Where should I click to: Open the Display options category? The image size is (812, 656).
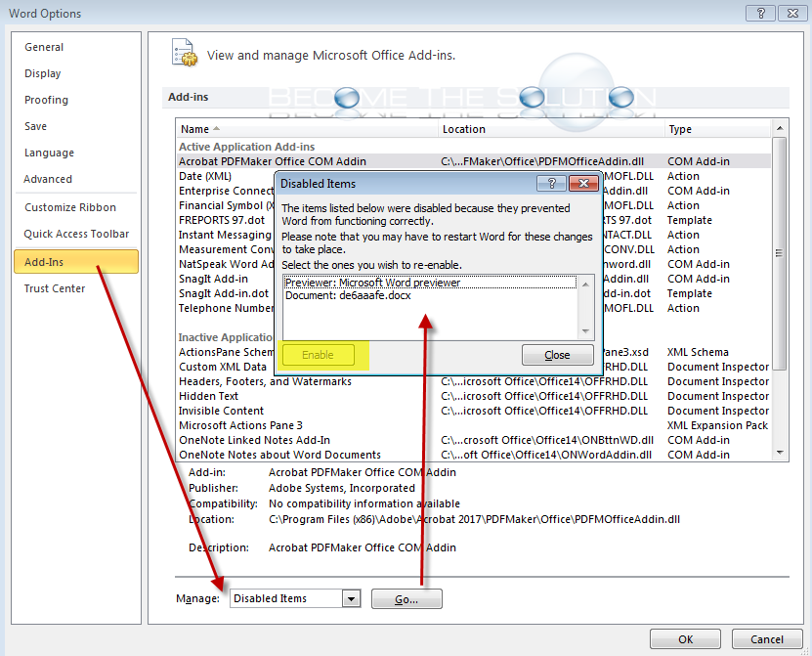click(42, 73)
